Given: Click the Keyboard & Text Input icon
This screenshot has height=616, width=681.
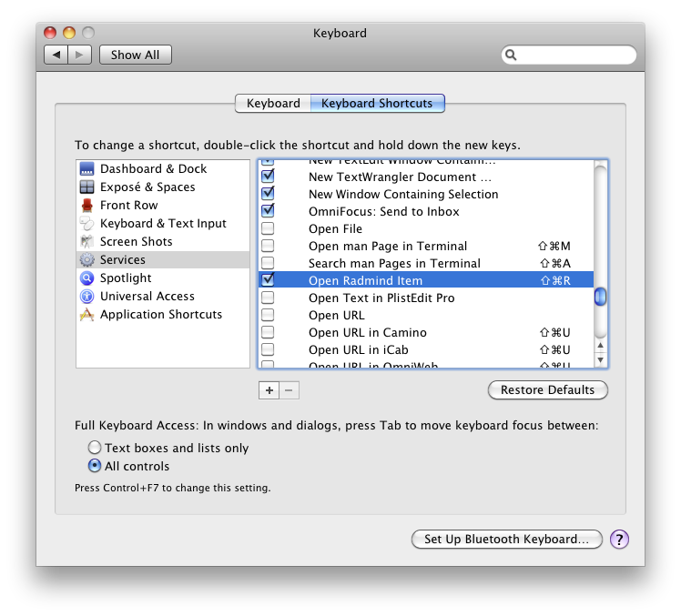Looking at the screenshot, I should (86, 224).
